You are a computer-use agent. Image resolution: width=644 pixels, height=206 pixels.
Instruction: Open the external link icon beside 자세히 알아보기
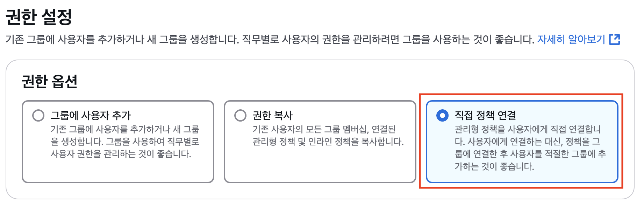tap(614, 39)
